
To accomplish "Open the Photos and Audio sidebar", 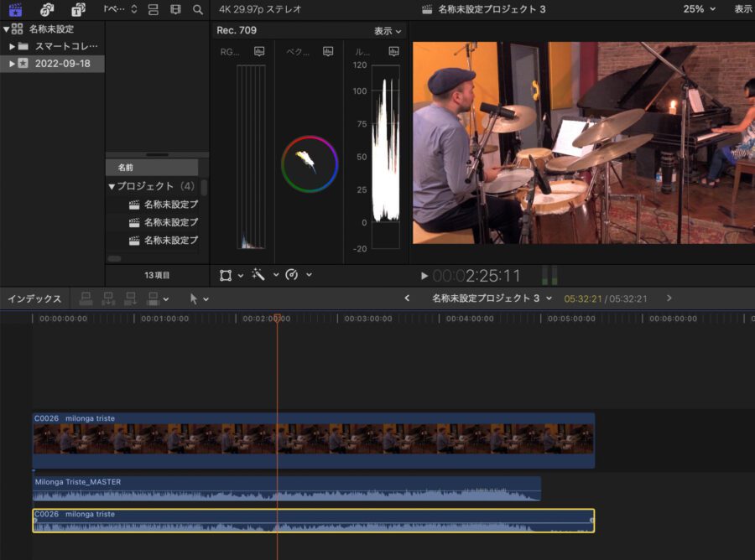I will point(47,9).
